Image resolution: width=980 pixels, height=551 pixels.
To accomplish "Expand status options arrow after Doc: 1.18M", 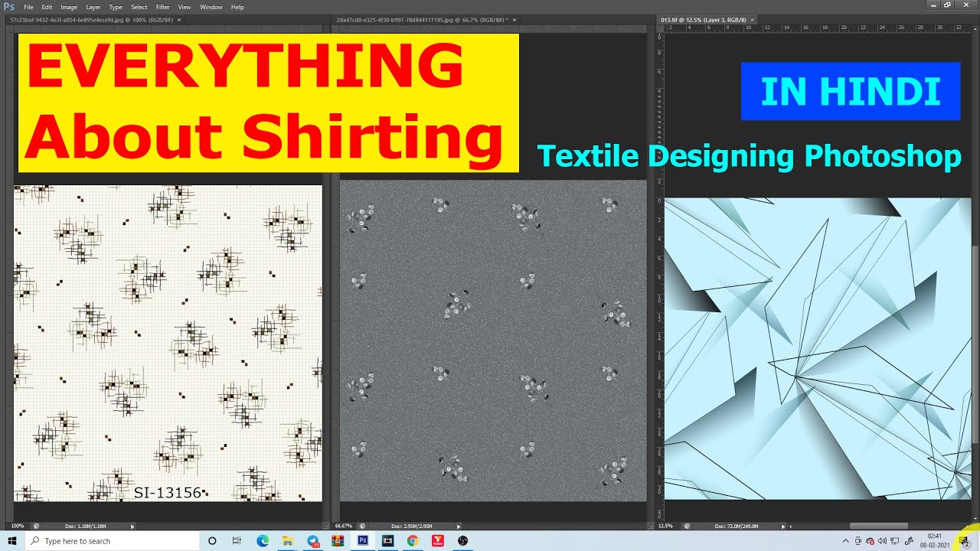I will click(x=132, y=526).
